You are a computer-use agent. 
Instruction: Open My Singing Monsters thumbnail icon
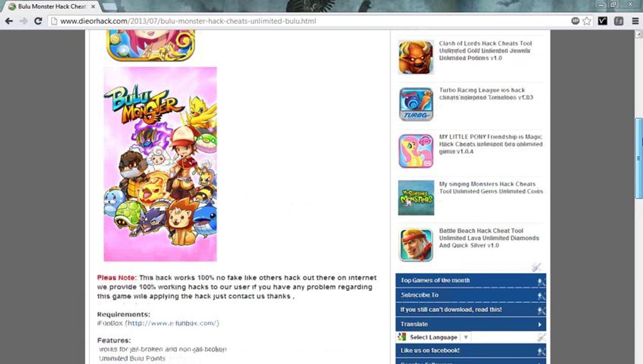point(416,198)
